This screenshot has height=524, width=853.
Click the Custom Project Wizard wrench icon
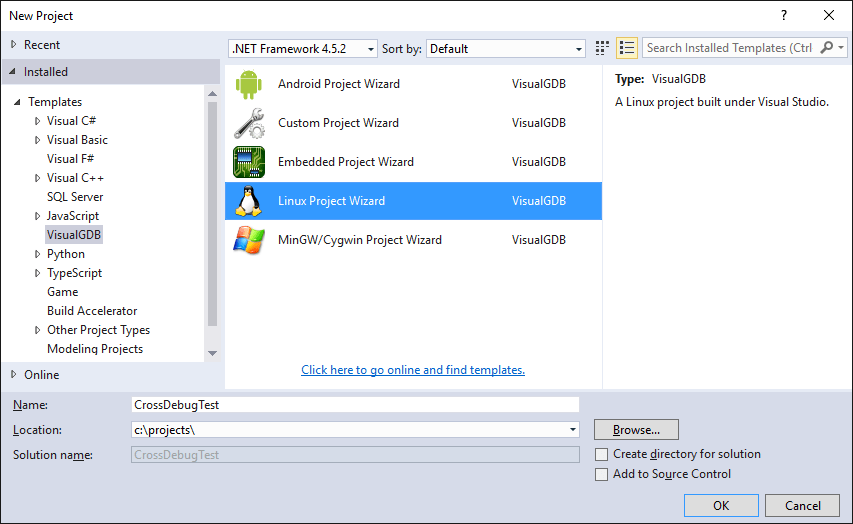249,124
